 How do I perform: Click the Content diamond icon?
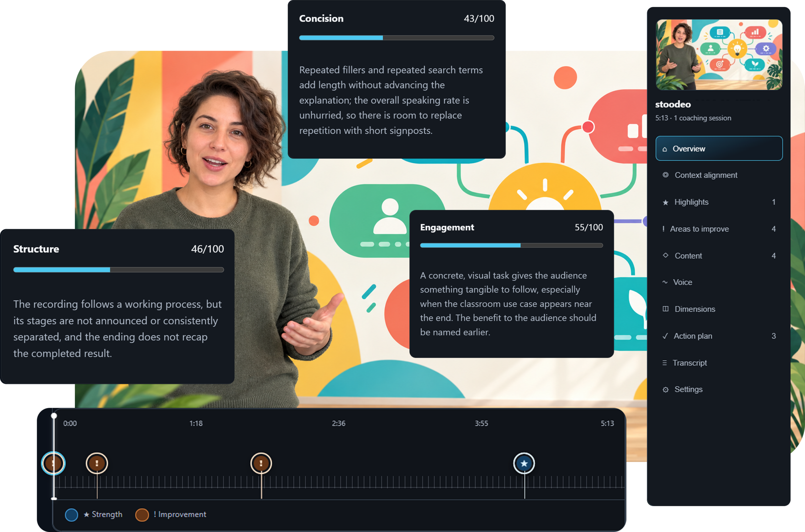[x=666, y=256]
